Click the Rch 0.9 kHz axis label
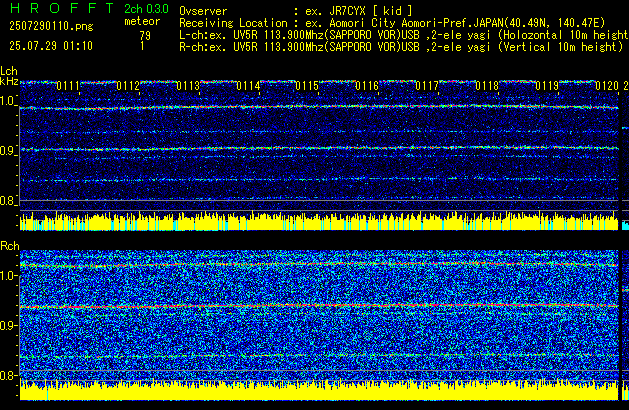Screen dimensions: 629x410 point(7,325)
